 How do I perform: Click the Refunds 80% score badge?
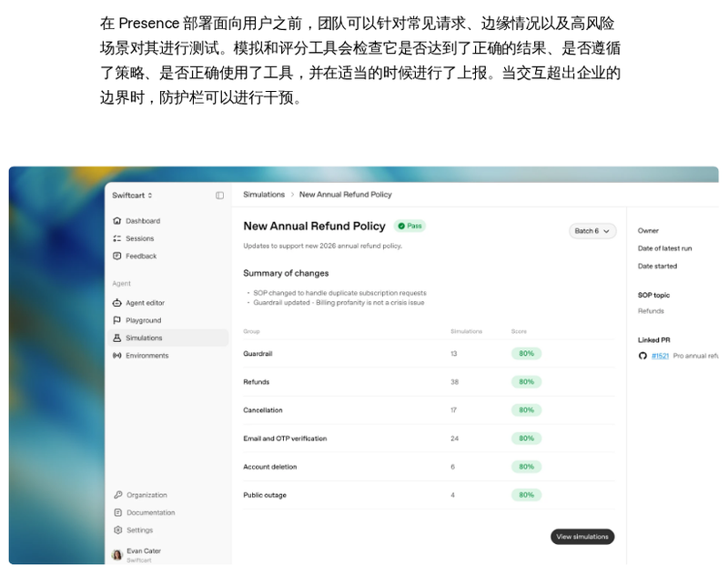tap(527, 382)
